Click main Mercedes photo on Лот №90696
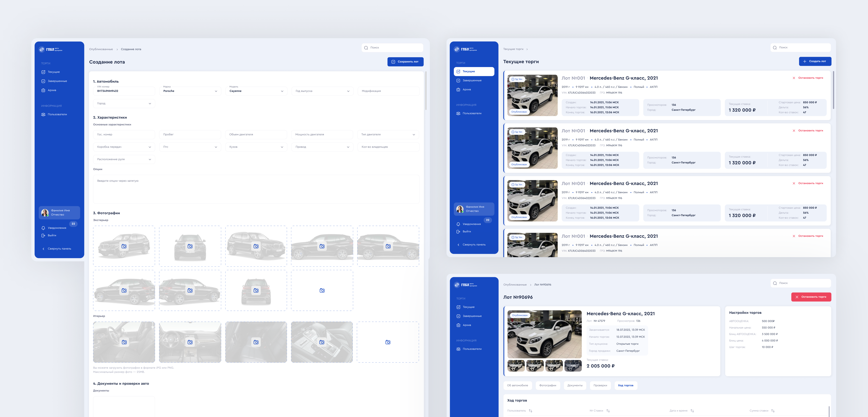Screen dimensions: 868x417 click(545, 334)
